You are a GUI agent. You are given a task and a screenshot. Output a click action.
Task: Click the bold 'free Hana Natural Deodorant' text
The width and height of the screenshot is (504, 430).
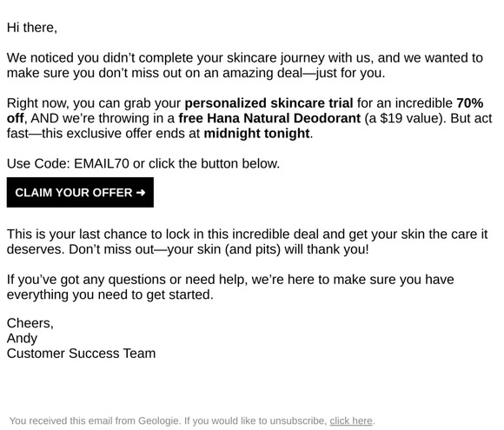tap(269, 118)
